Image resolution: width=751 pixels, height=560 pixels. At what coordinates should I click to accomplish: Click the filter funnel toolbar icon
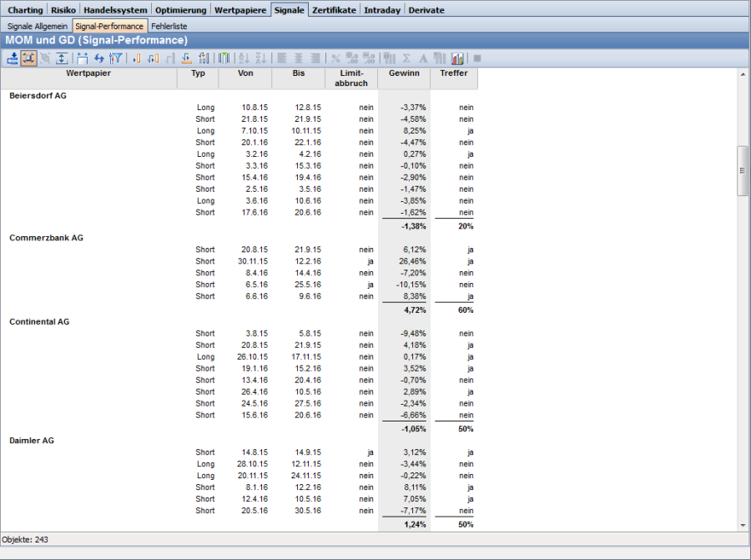pyautogui.click(x=116, y=58)
